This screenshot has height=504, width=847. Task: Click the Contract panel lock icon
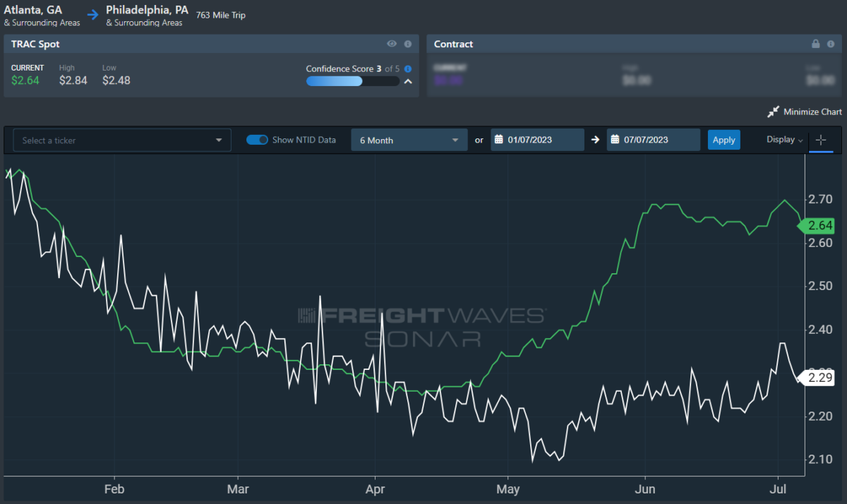tap(816, 44)
